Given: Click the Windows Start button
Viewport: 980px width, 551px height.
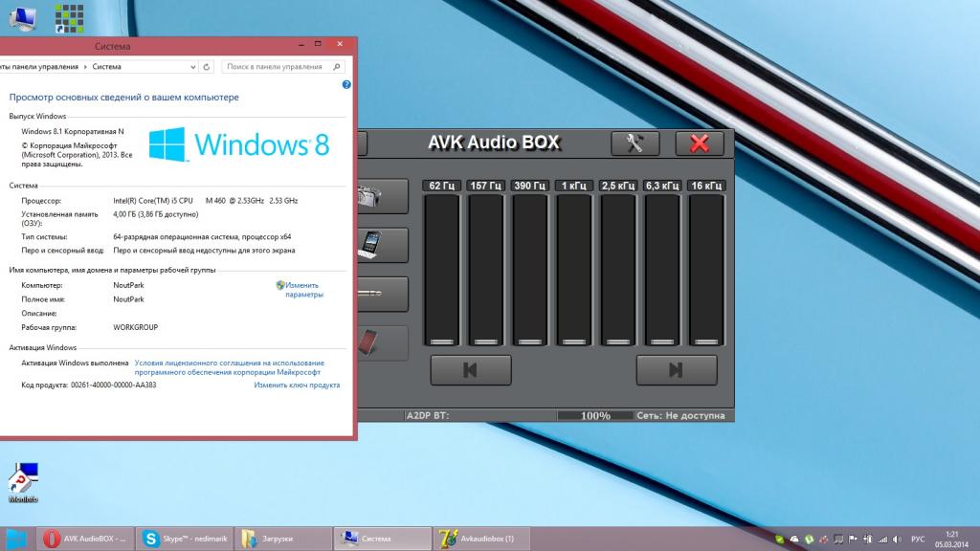Looking at the screenshot, I should [16, 539].
